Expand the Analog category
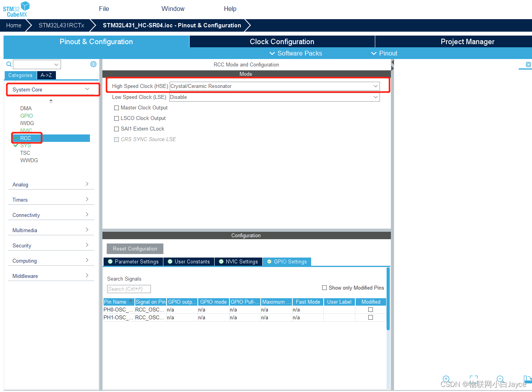The image size is (532, 392). point(51,184)
